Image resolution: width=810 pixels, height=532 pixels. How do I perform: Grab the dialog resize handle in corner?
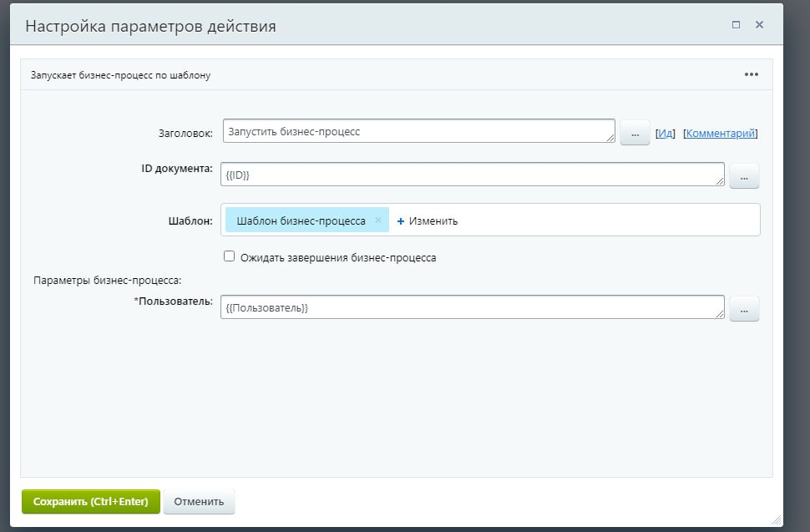tap(777, 519)
